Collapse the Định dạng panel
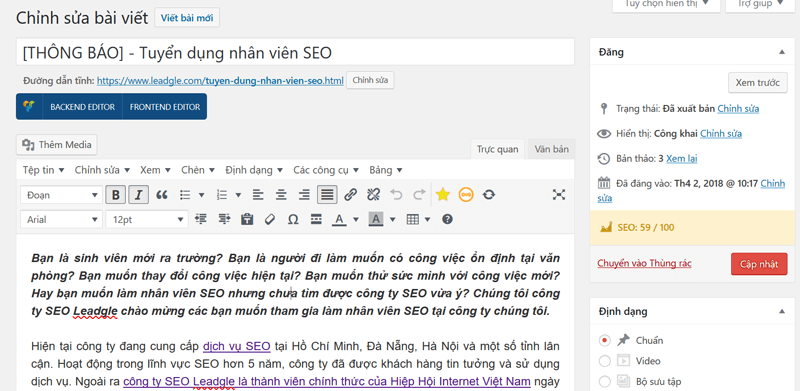Image resolution: width=800 pixels, height=391 pixels. point(781,311)
